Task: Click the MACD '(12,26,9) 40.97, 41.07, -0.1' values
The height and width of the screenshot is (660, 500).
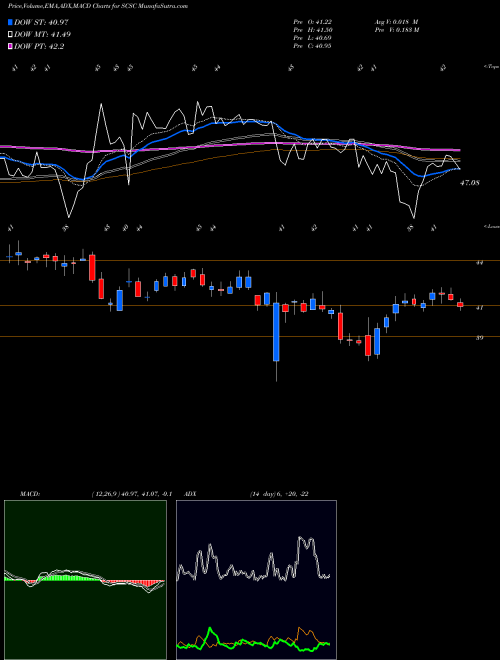Action: 131,494
